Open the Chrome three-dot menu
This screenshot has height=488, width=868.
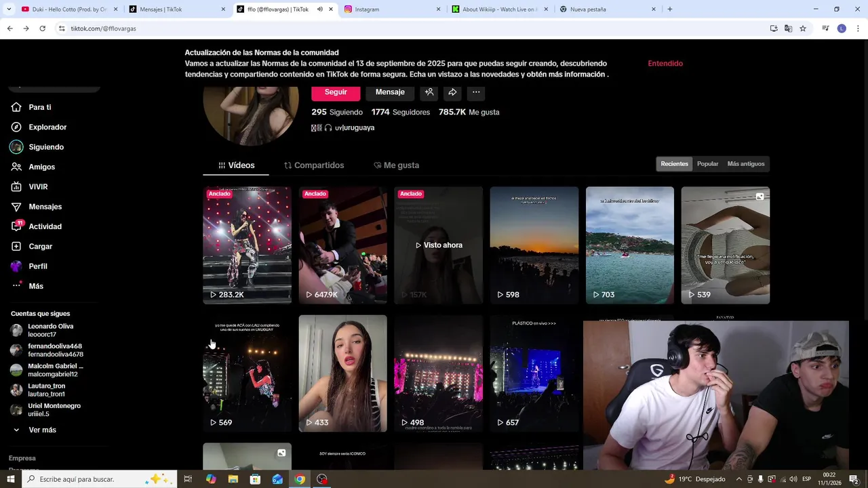[858, 28]
